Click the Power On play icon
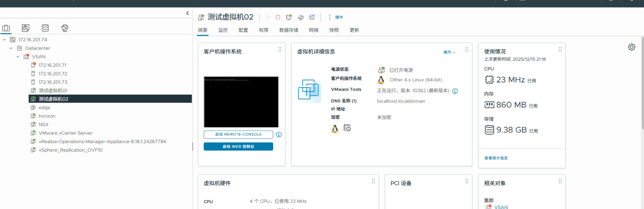Screen dimensions: 644x209 click(x=268, y=17)
